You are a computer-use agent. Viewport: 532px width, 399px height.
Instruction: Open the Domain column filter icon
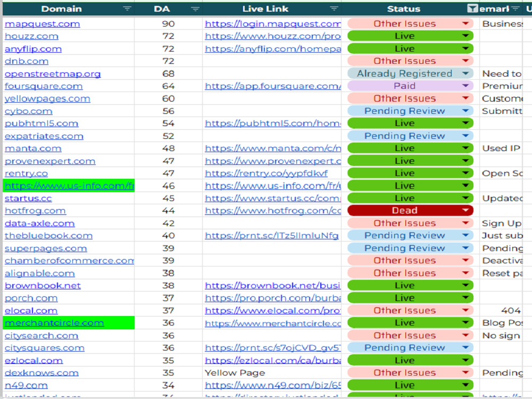pos(127,9)
